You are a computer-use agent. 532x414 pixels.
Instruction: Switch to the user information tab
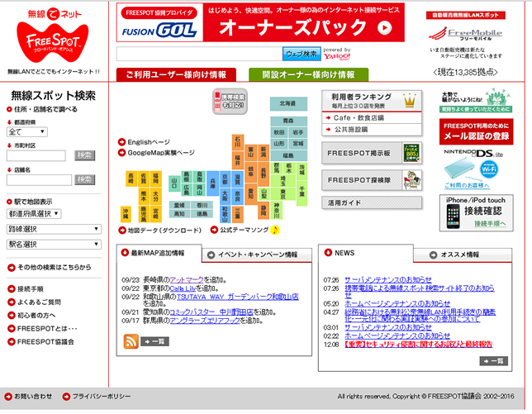[176, 74]
